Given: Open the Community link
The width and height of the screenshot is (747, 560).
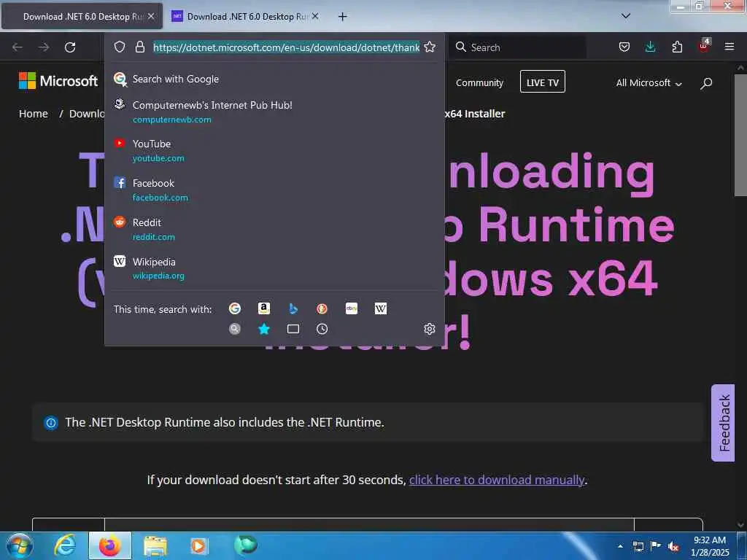Looking at the screenshot, I should click(479, 83).
